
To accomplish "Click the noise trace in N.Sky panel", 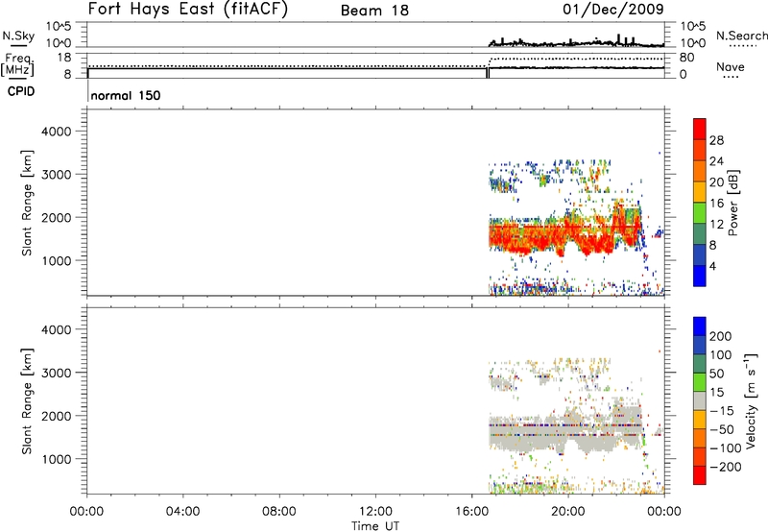I will coord(577,43).
